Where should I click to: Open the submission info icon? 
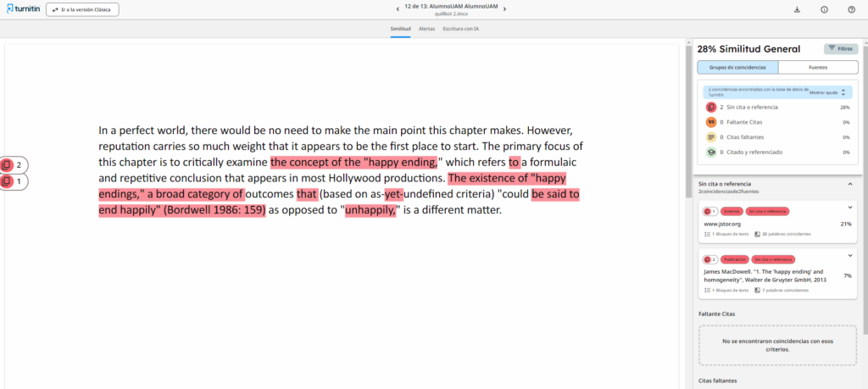coord(824,9)
